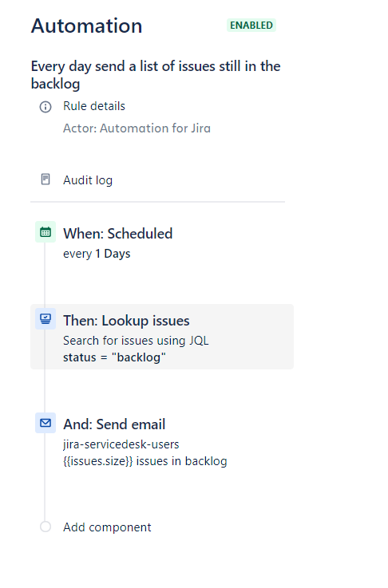Click the text 'Search for issues using JQL'

[136, 341]
